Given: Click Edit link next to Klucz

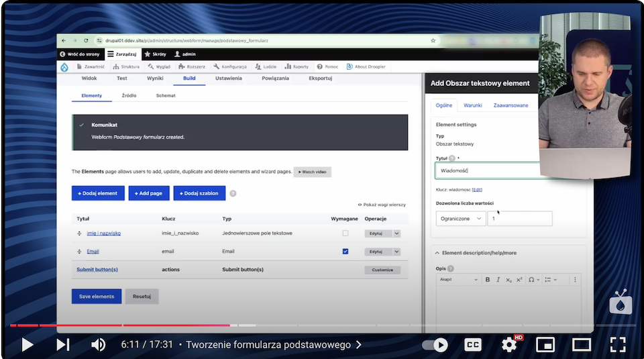Looking at the screenshot, I should [x=477, y=190].
